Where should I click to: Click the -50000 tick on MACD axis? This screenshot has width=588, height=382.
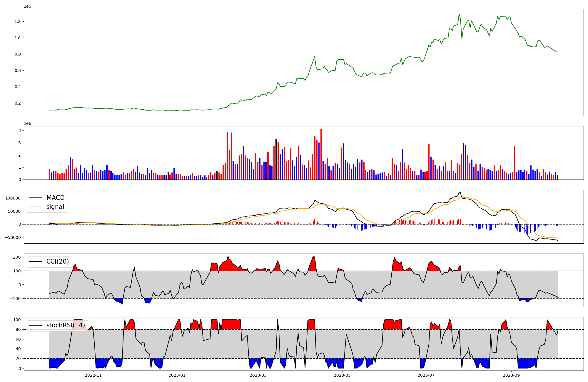[x=12, y=237]
